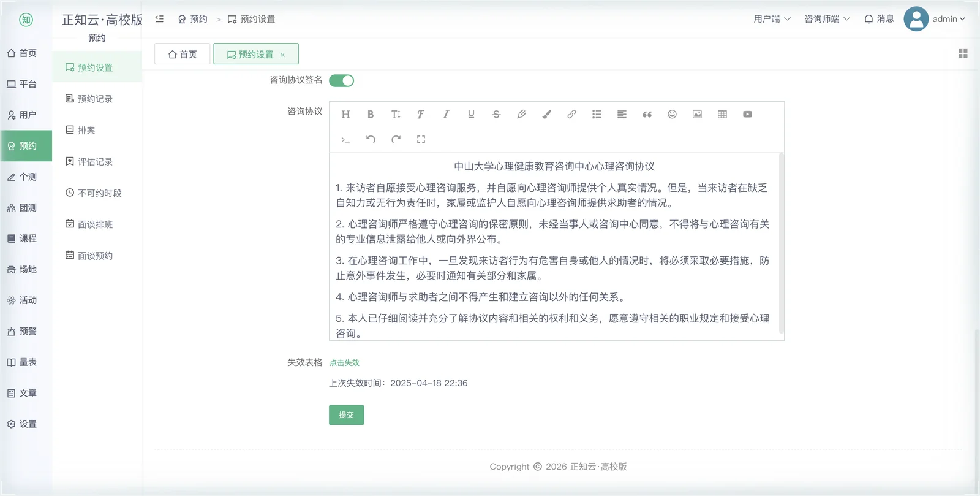This screenshot has width=980, height=496.
Task: Click the 点击失效 link
Action: pyautogui.click(x=344, y=363)
